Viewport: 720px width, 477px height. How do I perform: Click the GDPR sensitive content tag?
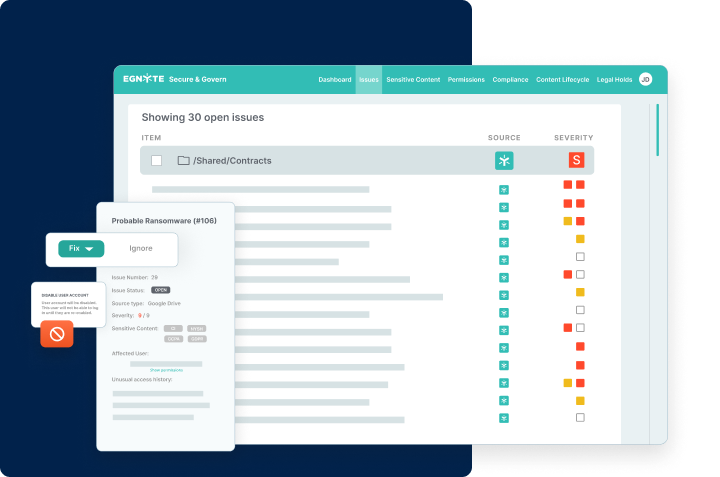[x=197, y=339]
